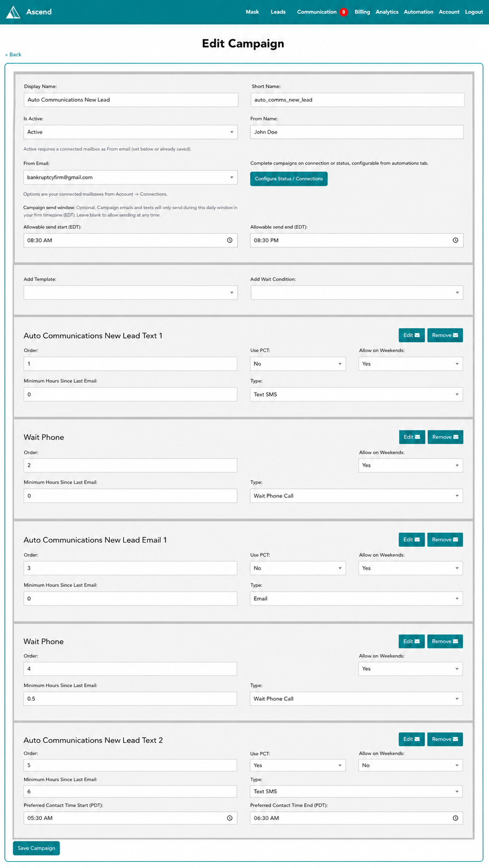Click the Ascend logo icon
Viewport: 489px width, 868px height.
tap(13, 12)
